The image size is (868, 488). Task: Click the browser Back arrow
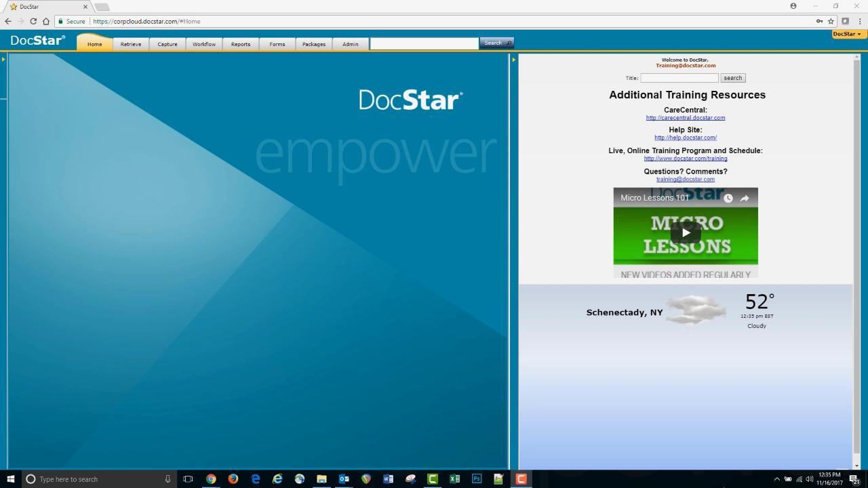(8, 21)
